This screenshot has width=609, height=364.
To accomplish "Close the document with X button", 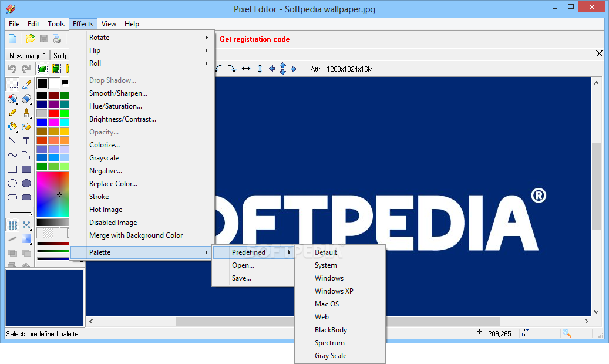I will [x=599, y=53].
